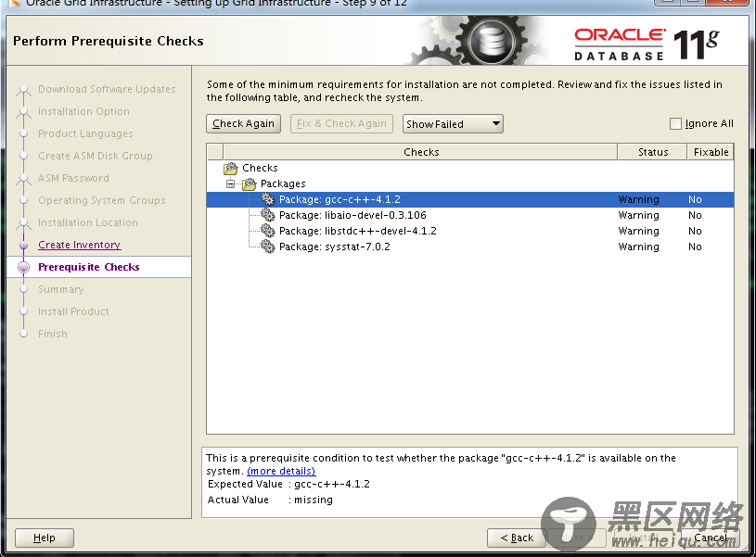Click the Actual Value missing text
Viewport: 756px width, 557px height.
(314, 500)
